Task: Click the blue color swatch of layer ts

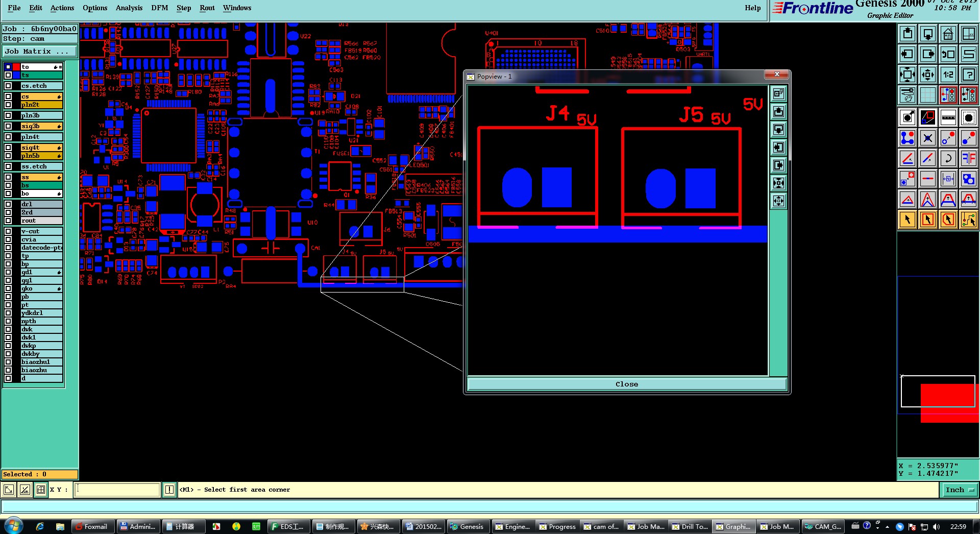Action: [x=16, y=75]
